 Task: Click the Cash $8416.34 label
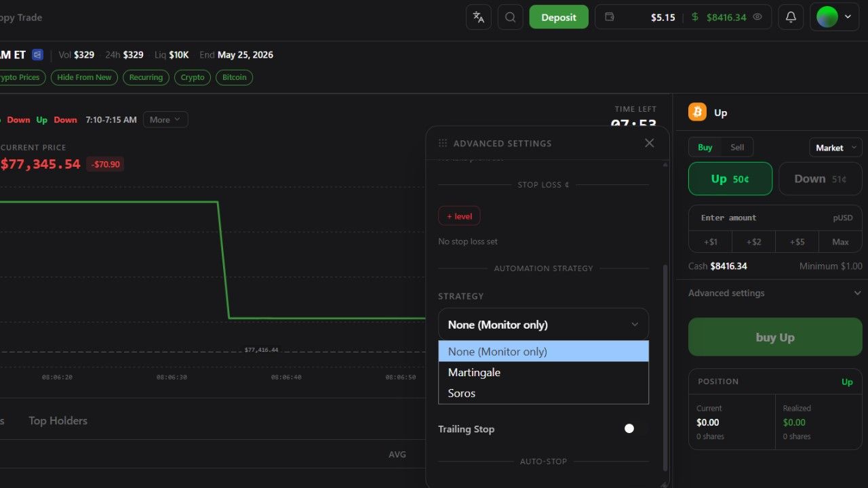pyautogui.click(x=717, y=266)
